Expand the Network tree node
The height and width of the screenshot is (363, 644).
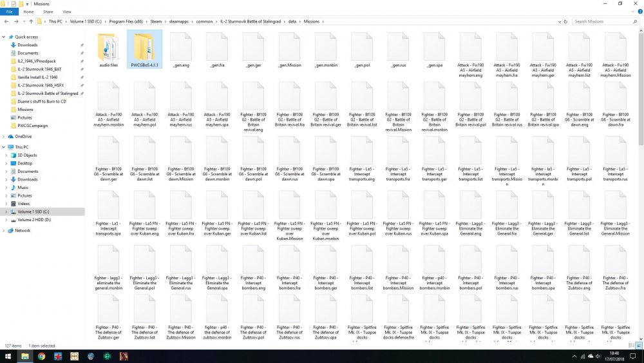coord(4,231)
